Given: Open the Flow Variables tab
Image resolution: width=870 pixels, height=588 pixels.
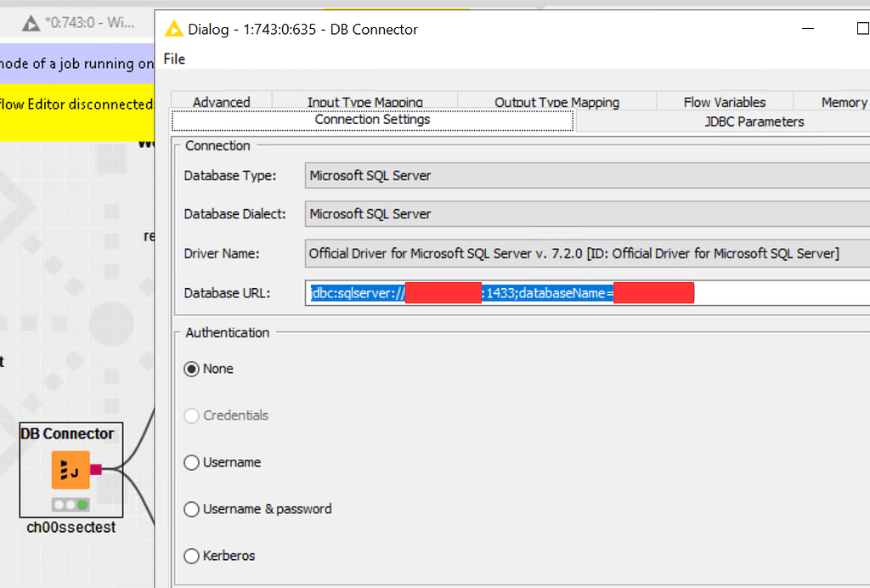Looking at the screenshot, I should [x=724, y=101].
